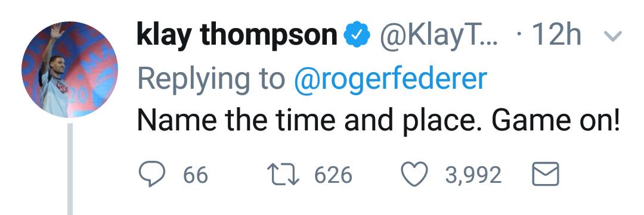Click the 'Game on!' phrase in tweet
This screenshot has height=215, width=644.
tap(555, 121)
